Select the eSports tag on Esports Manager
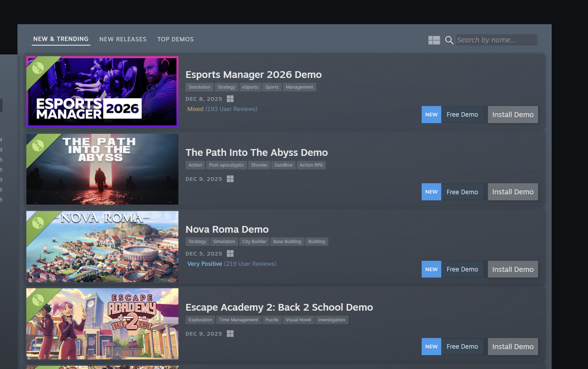 pyautogui.click(x=250, y=87)
